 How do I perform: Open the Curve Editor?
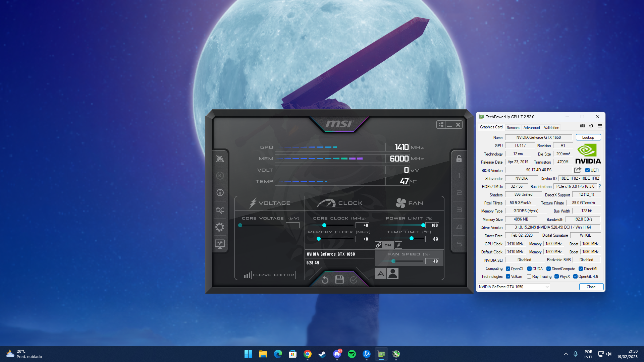(x=269, y=275)
